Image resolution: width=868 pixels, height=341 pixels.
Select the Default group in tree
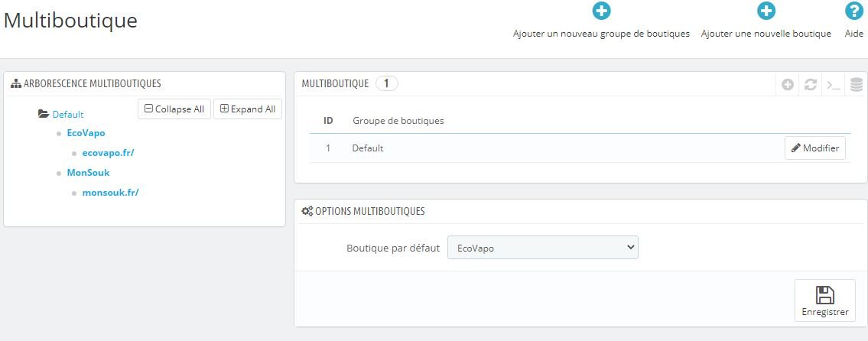click(68, 115)
